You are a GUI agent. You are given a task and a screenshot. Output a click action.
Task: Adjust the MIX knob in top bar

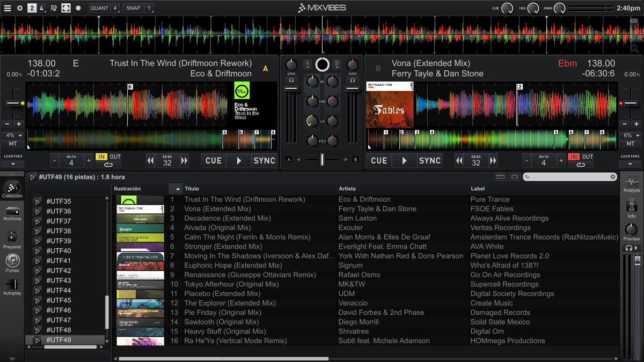pos(533,8)
